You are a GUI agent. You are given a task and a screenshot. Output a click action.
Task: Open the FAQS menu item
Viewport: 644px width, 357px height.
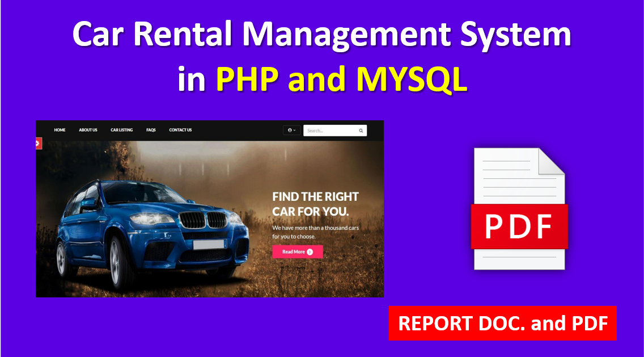151,130
